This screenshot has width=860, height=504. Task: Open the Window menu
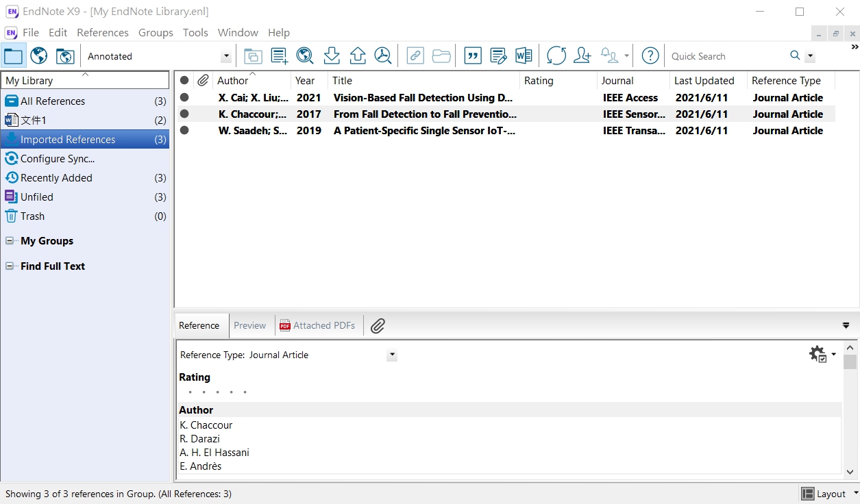[238, 32]
